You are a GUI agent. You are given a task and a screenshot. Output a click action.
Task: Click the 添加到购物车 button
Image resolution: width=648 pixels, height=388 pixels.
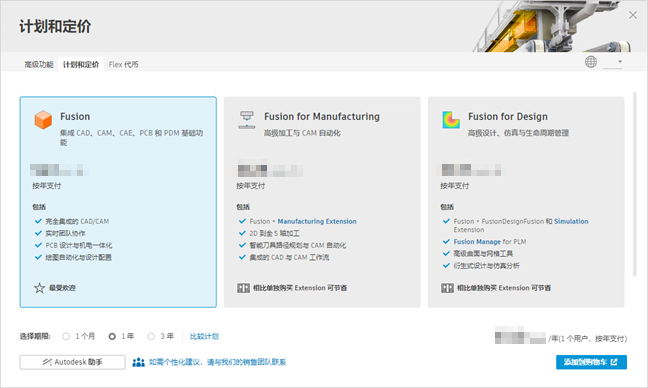pyautogui.click(x=591, y=362)
